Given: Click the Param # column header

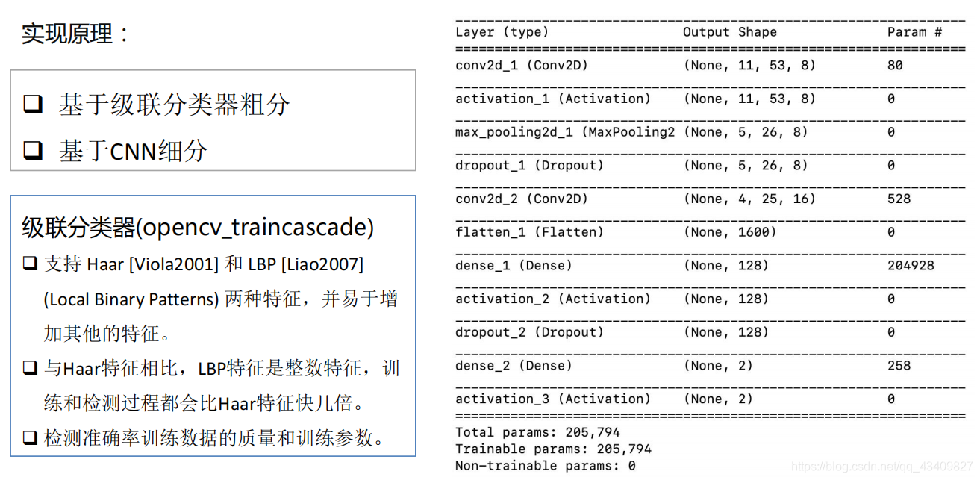Looking at the screenshot, I should pos(915,32).
